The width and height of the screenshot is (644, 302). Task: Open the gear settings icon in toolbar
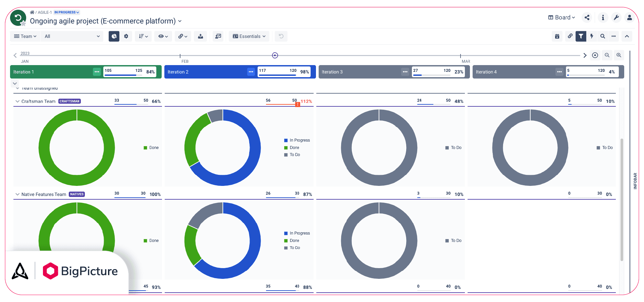click(126, 36)
